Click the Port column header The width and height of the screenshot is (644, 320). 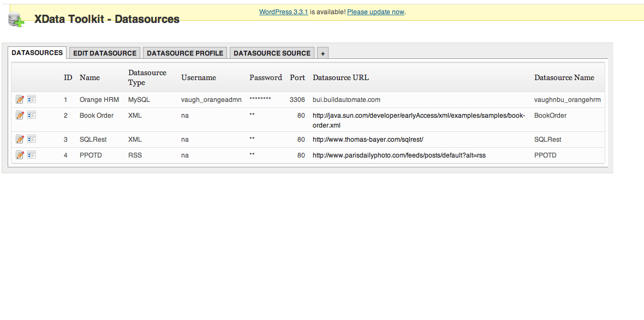297,77
